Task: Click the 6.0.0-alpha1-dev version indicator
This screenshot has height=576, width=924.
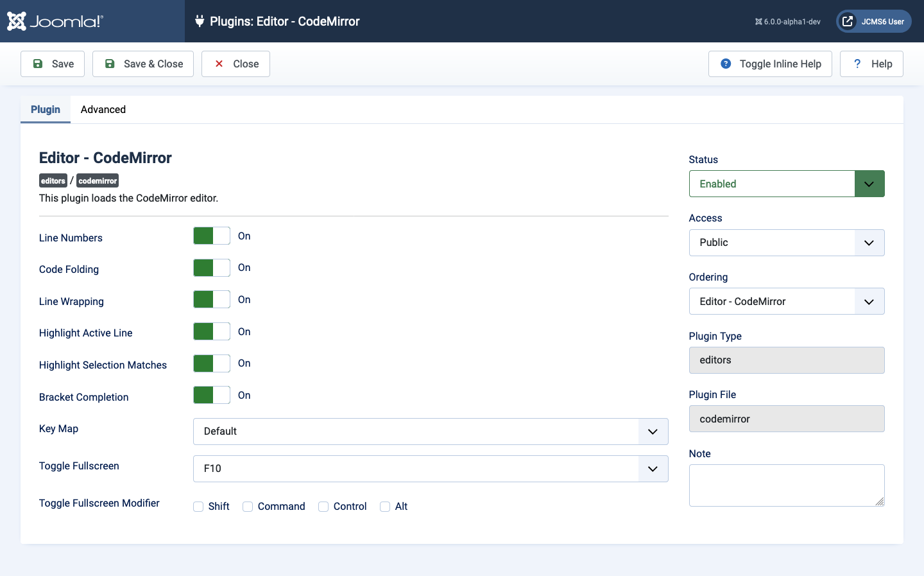Action: click(787, 21)
